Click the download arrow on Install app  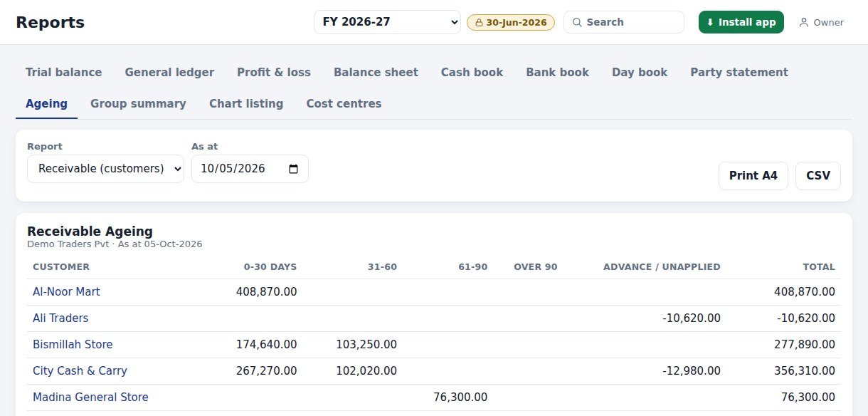(710, 22)
